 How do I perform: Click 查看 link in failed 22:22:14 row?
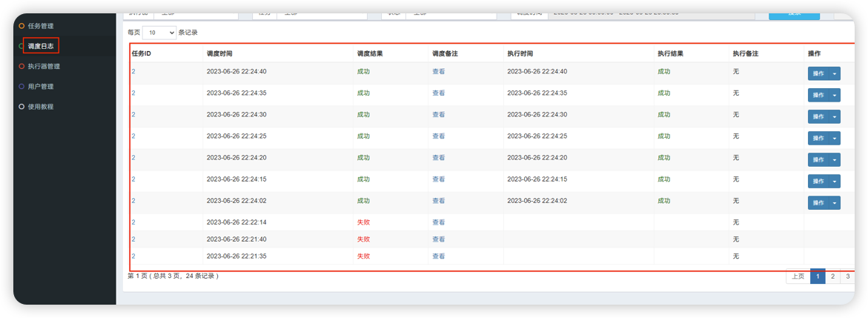click(x=438, y=222)
